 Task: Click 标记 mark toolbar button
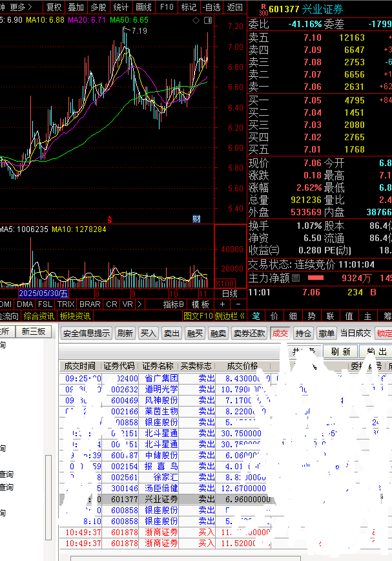coord(189,7)
